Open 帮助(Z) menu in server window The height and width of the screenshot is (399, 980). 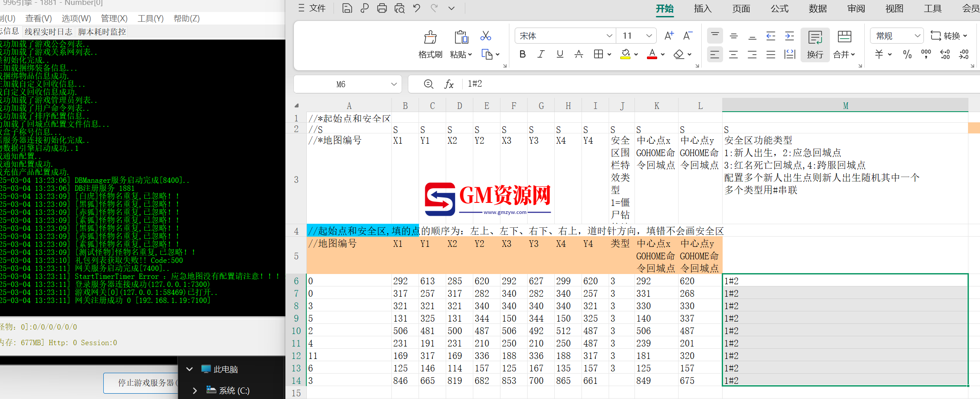coord(187,18)
